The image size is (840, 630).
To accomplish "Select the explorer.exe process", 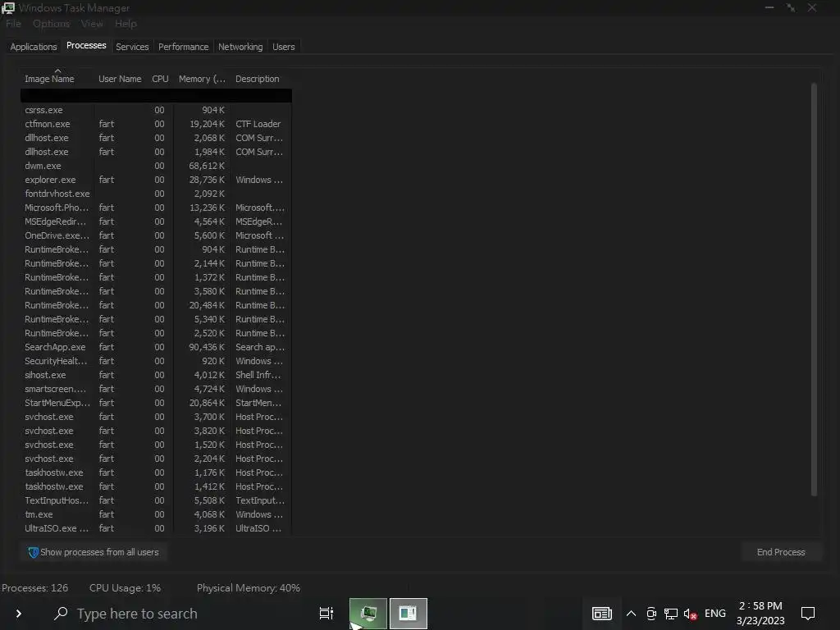I will tap(156, 180).
